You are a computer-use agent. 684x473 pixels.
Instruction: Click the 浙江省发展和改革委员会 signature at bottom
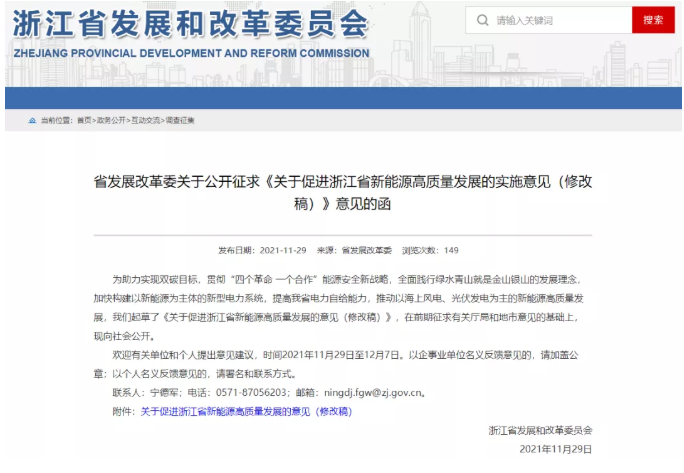tap(540, 430)
